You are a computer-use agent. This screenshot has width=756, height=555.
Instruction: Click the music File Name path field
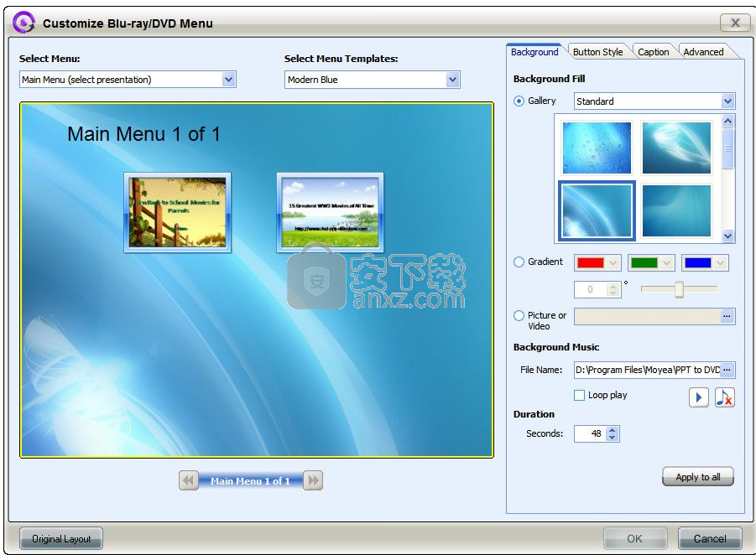coord(647,370)
